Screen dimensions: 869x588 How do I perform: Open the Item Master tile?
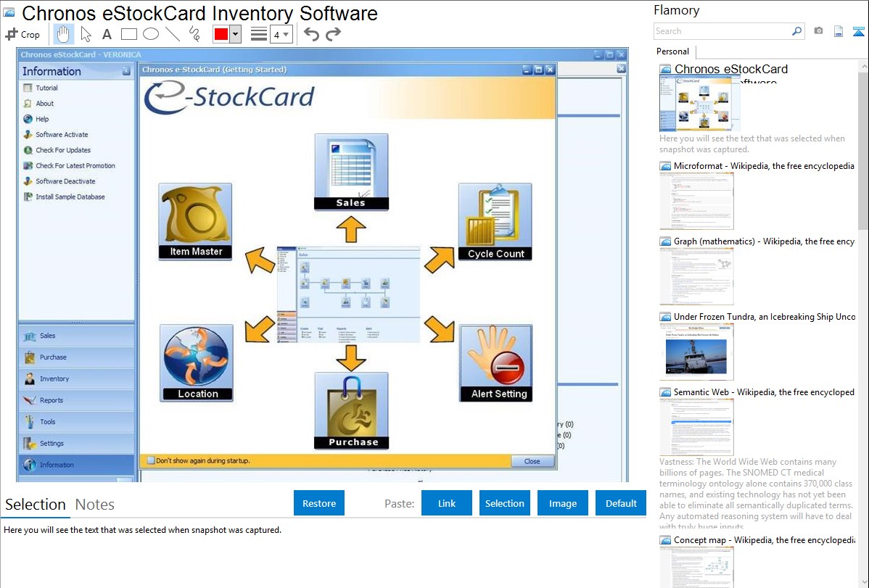pyautogui.click(x=195, y=221)
